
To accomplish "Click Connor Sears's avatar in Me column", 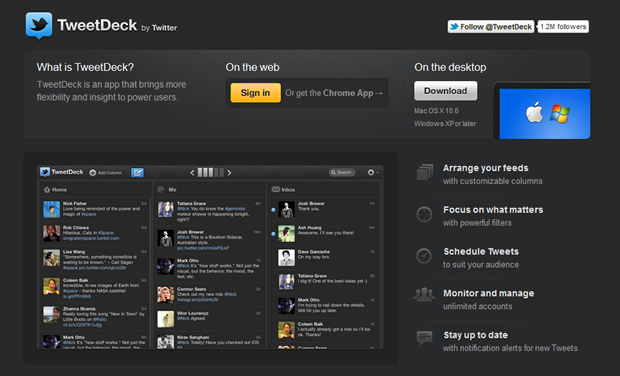I will 166,295.
